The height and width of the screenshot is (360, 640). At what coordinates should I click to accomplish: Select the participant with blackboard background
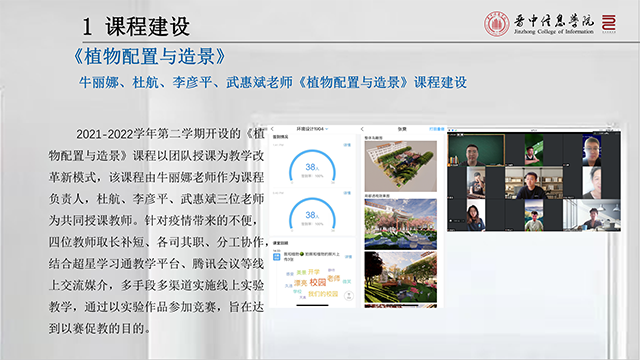click(476, 150)
